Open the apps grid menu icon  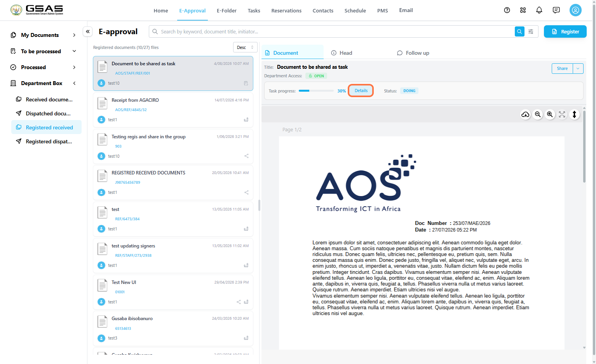(523, 10)
